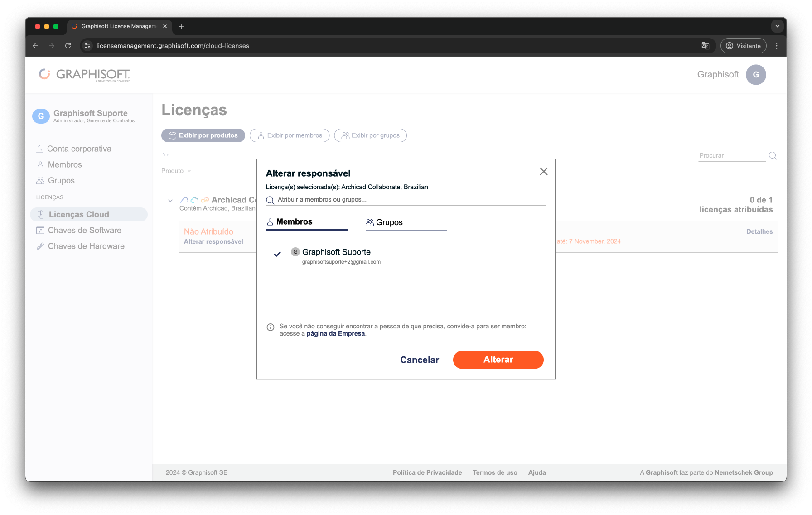Close the Alterar responsável dialog
812x515 pixels.
[544, 172]
